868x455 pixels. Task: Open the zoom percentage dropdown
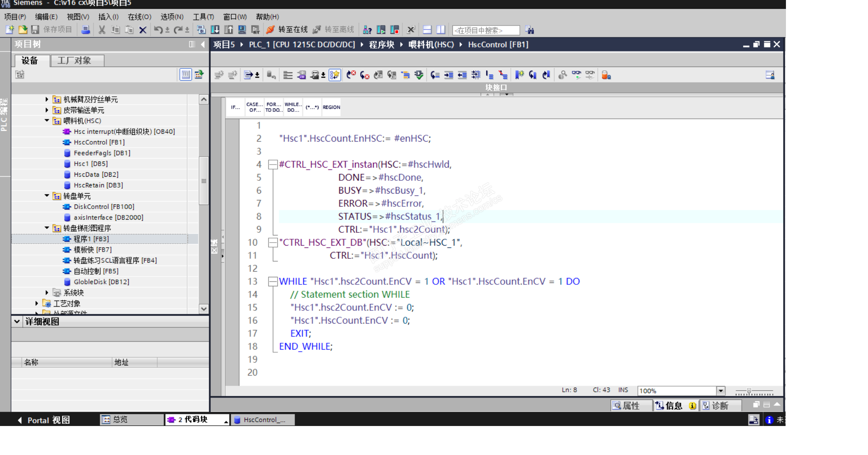(x=720, y=391)
